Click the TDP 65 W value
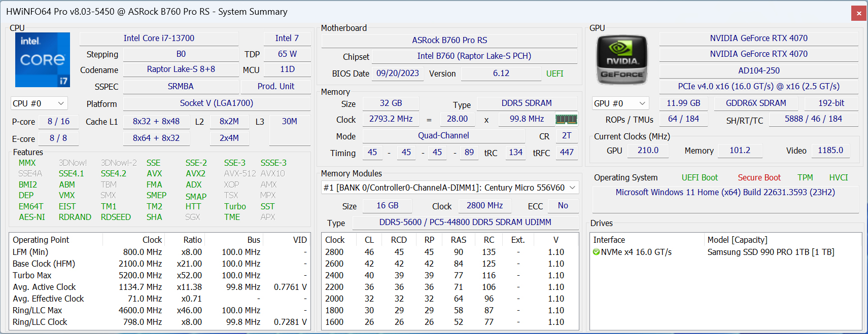Image resolution: width=868 pixels, height=334 pixels. tap(287, 54)
